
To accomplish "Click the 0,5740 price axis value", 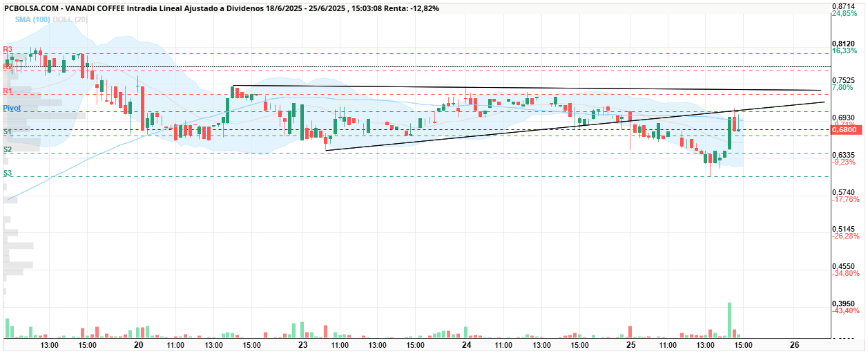I will point(845,192).
